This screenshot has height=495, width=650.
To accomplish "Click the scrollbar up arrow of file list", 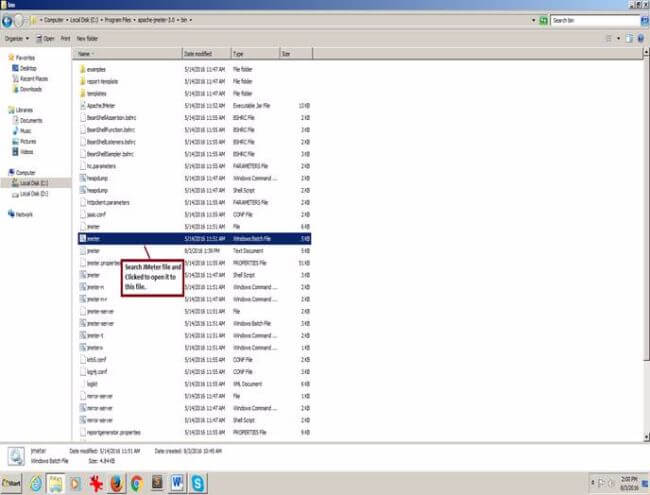I will point(646,53).
